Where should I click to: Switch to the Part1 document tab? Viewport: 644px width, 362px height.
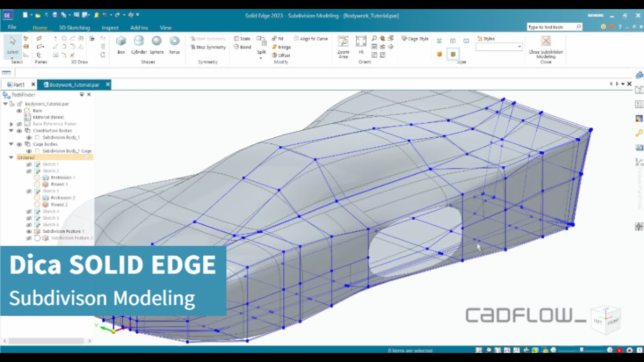(x=19, y=85)
